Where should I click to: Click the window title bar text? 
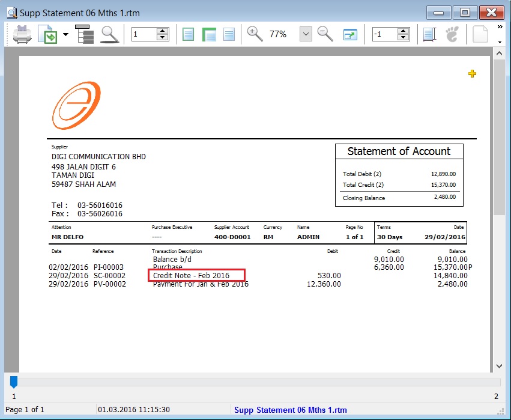pos(78,12)
